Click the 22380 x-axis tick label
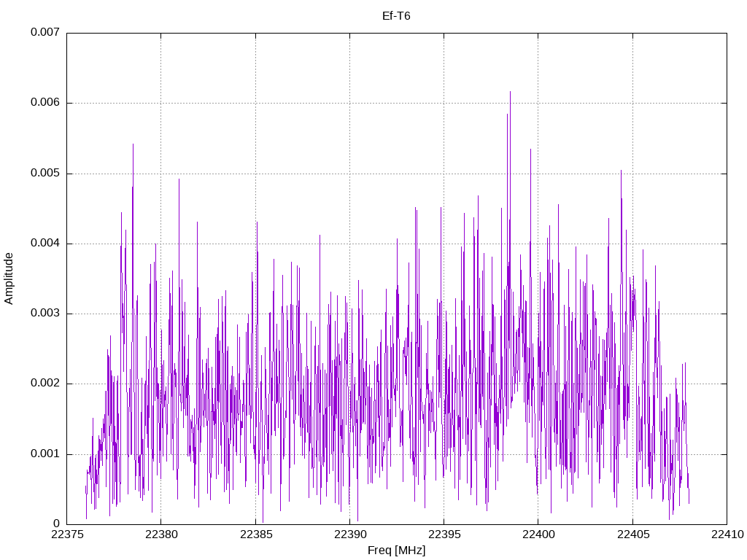Viewport: 747px width, 560px height. [161, 534]
